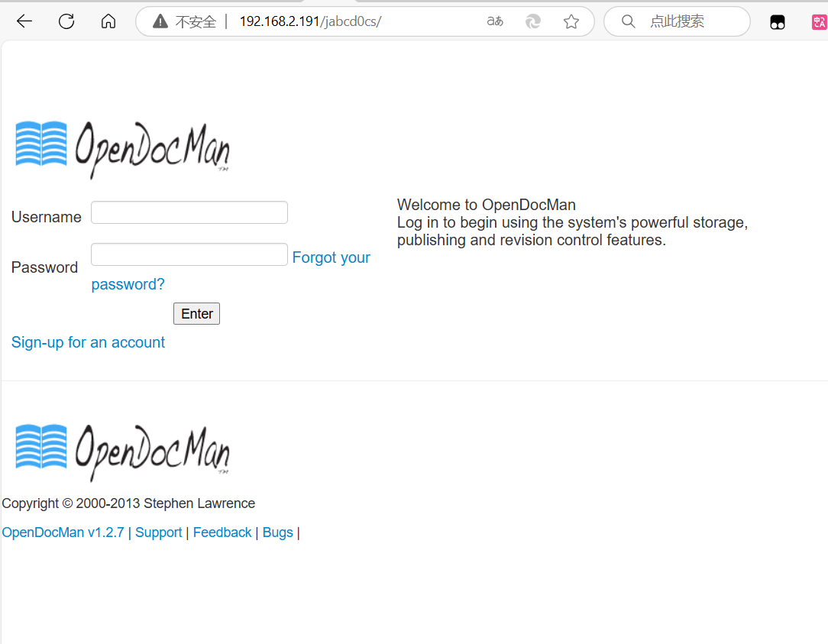Bookmark page with the star icon
This screenshot has height=644, width=828.
tap(571, 21)
